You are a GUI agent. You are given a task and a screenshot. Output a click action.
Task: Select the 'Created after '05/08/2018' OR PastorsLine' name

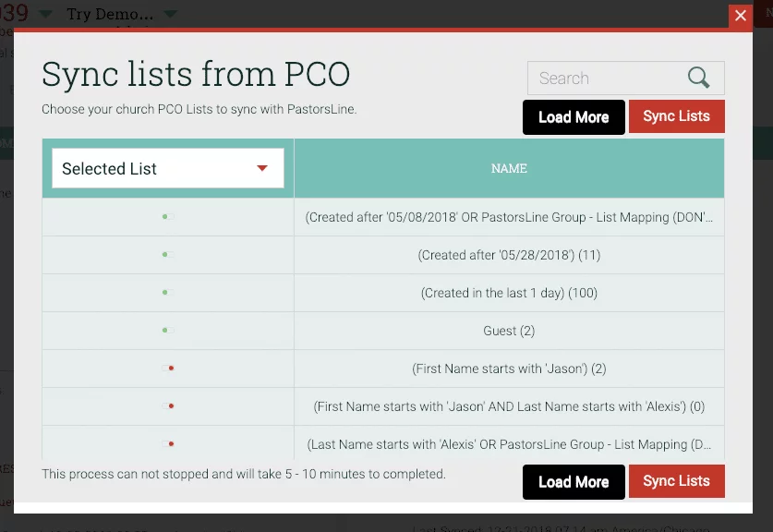pyautogui.click(x=509, y=217)
